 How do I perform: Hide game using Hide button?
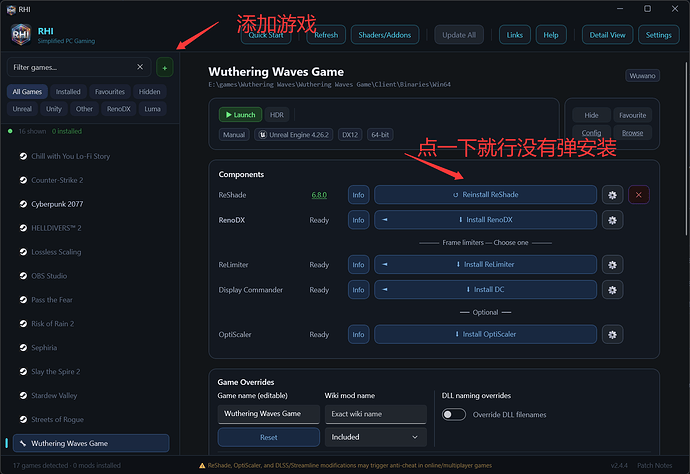coord(591,115)
